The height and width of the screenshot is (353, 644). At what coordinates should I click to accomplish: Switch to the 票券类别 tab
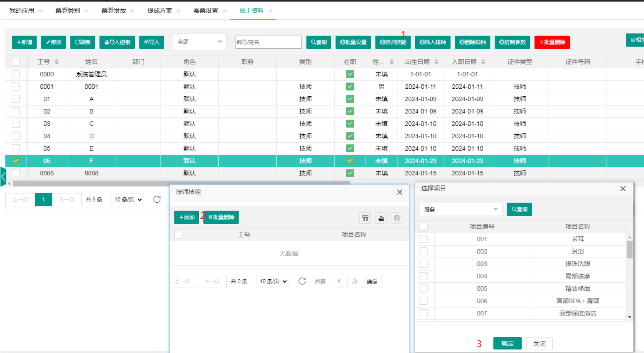68,11
